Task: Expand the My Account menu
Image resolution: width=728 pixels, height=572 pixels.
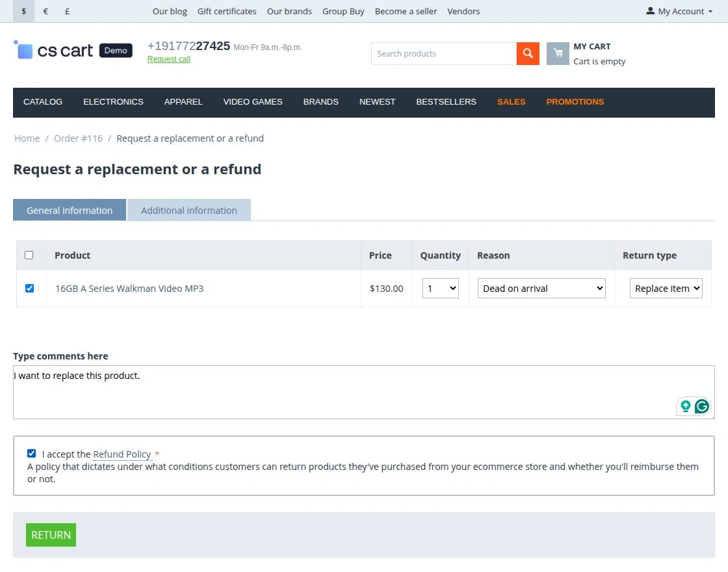Action: click(x=679, y=11)
